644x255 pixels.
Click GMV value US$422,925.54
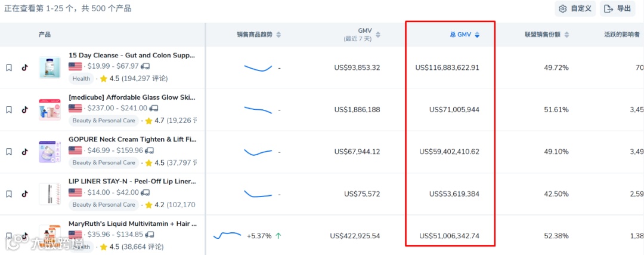355,236
